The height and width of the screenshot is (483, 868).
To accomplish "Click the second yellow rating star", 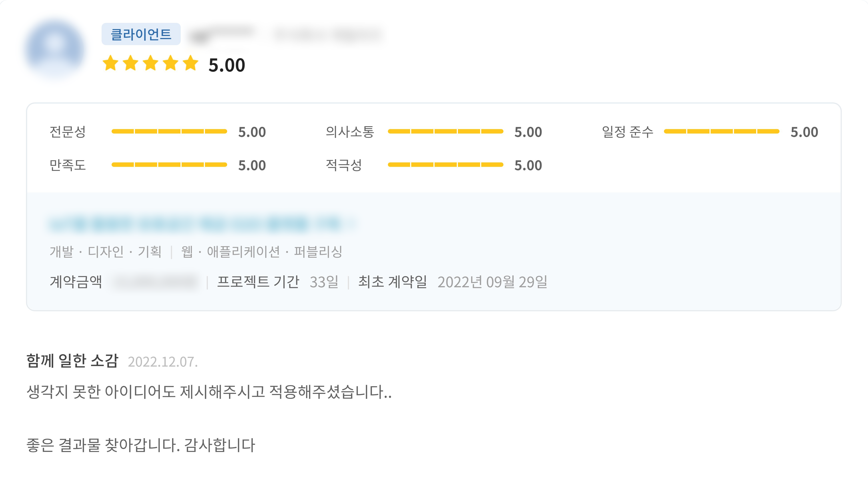I will tap(131, 63).
